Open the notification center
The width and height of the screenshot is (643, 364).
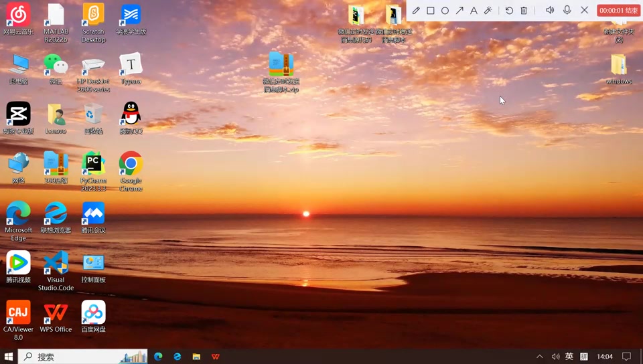(x=627, y=357)
